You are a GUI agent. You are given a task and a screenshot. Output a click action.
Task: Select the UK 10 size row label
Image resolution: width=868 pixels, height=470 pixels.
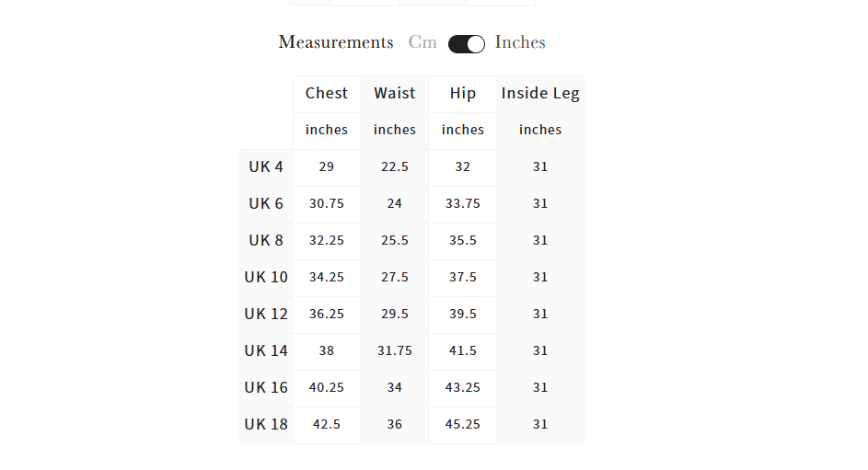click(x=266, y=278)
